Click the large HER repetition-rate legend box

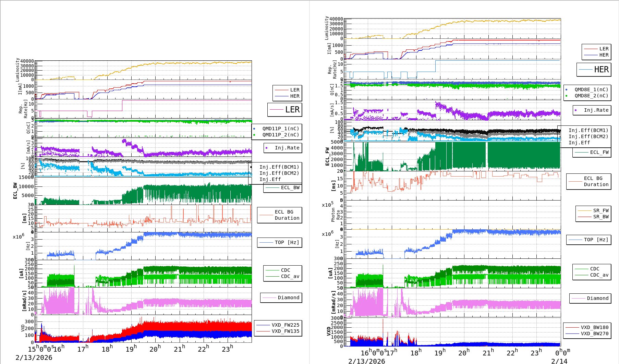pos(594,70)
